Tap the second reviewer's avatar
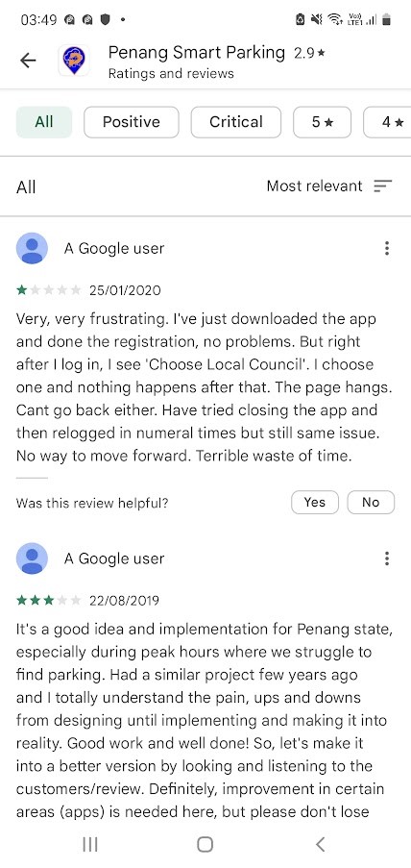The height and width of the screenshot is (868, 411). coord(32,558)
